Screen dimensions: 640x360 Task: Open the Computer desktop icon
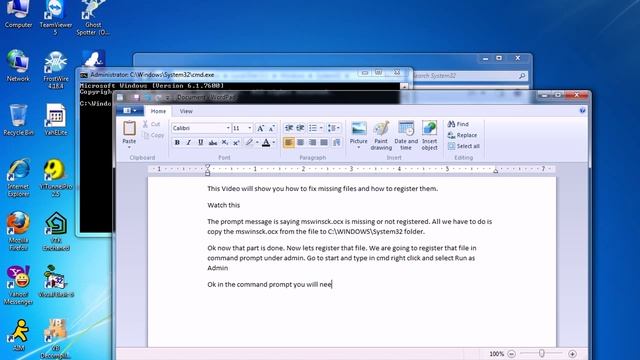(18, 15)
